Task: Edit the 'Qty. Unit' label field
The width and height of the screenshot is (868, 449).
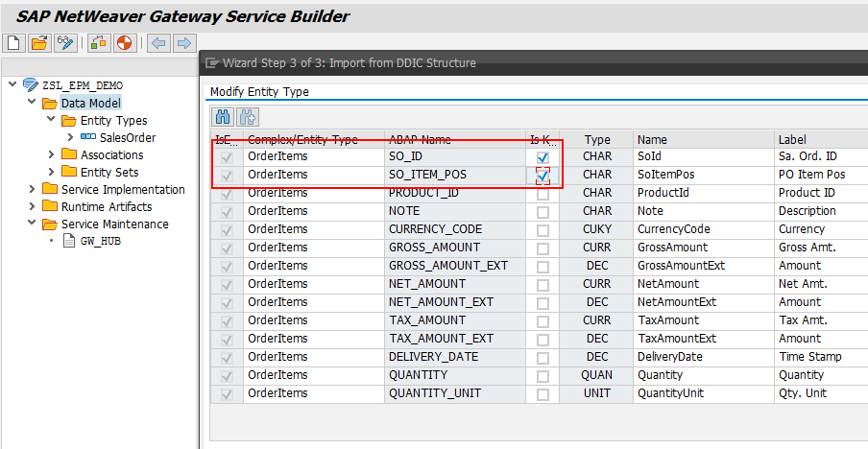Action: [x=821, y=393]
